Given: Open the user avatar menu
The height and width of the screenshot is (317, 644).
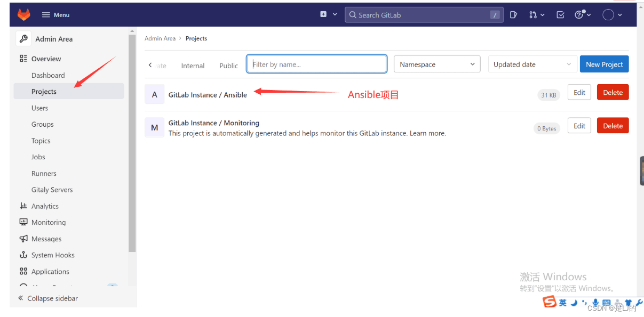Looking at the screenshot, I should point(612,15).
